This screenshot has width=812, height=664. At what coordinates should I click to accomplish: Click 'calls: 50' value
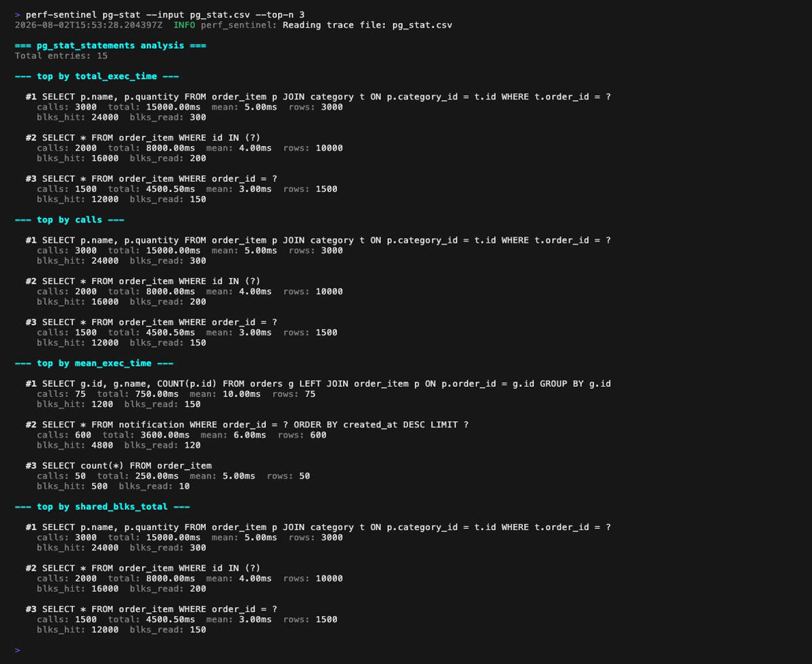coord(61,475)
